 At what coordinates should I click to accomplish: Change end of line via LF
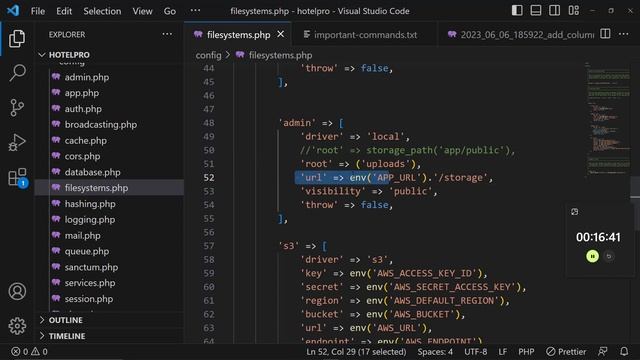pyautogui.click(x=502, y=351)
